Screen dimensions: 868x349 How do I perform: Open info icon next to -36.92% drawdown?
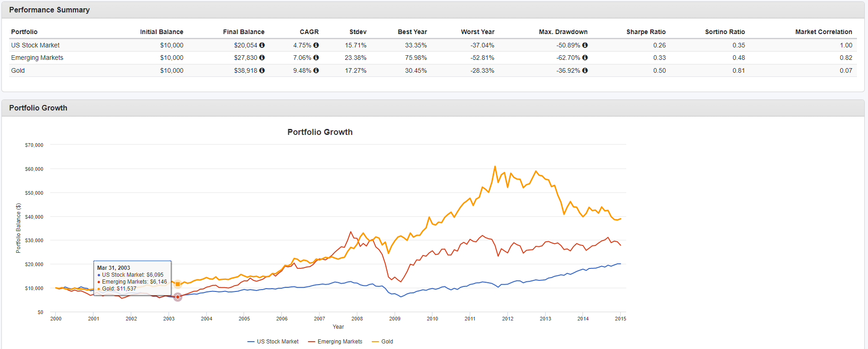click(585, 70)
